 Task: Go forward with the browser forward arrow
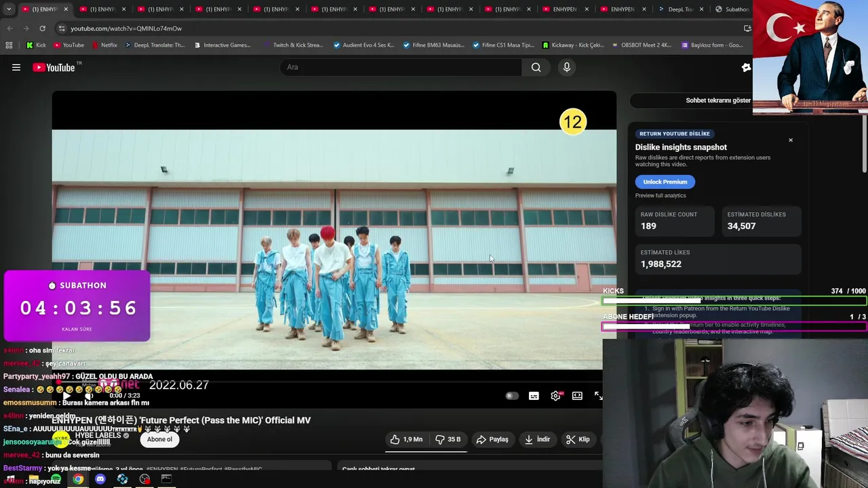pos(26,28)
